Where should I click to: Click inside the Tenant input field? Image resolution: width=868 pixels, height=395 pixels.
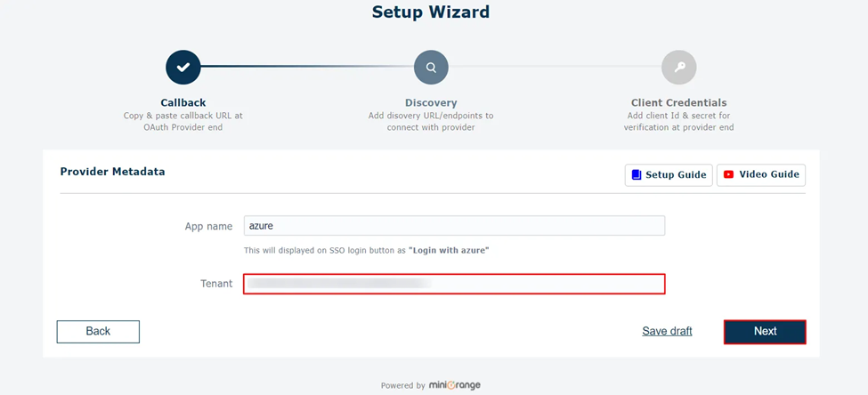pos(454,284)
